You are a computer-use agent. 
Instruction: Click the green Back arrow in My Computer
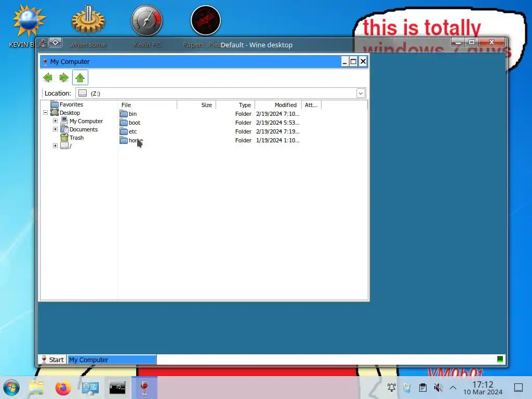tap(48, 78)
